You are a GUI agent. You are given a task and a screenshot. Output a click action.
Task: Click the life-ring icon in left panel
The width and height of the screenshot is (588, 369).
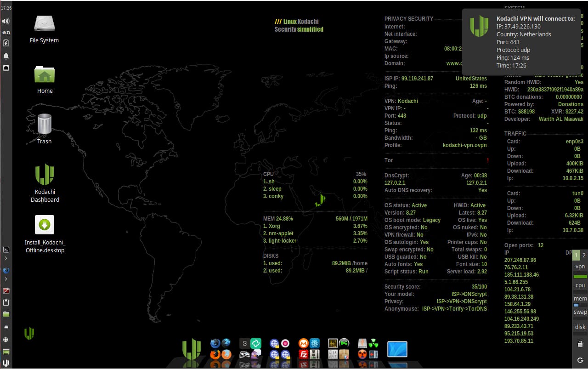[6, 340]
